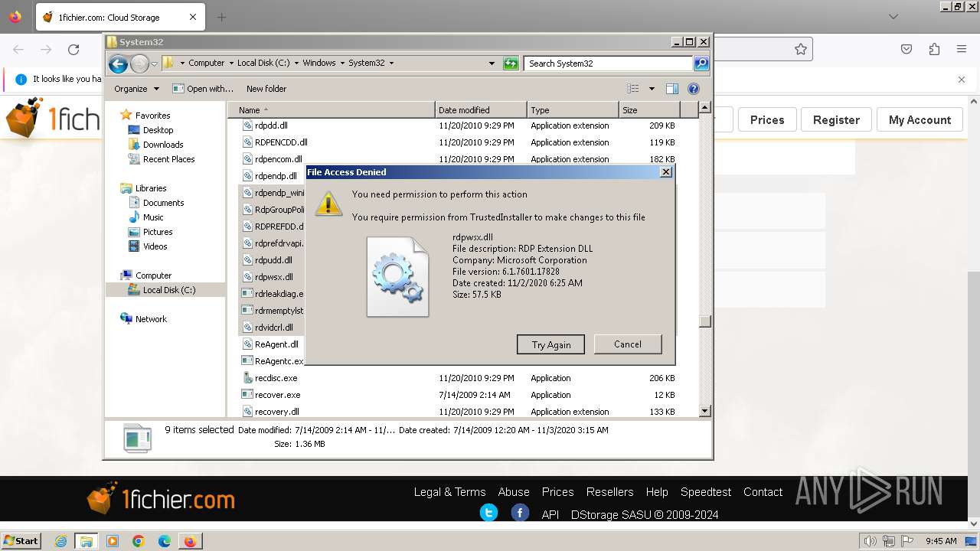Open view options dropdown arrow
The width and height of the screenshot is (980, 551).
pos(652,89)
